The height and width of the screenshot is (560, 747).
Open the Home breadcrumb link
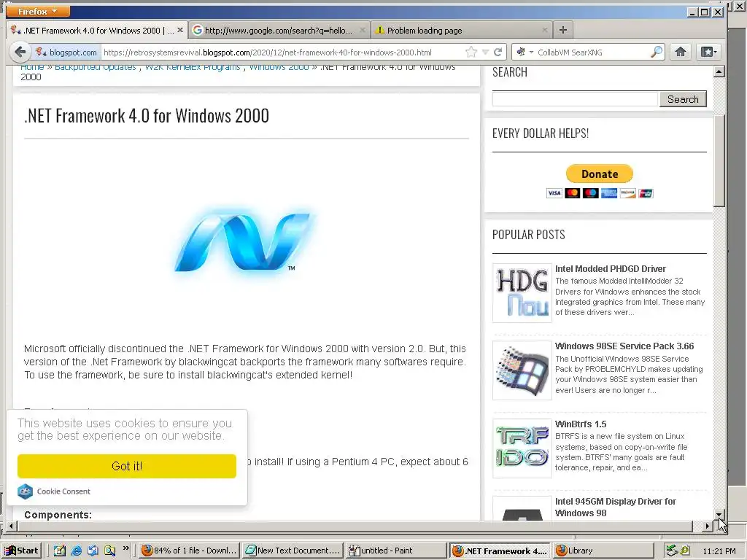pyautogui.click(x=32, y=67)
